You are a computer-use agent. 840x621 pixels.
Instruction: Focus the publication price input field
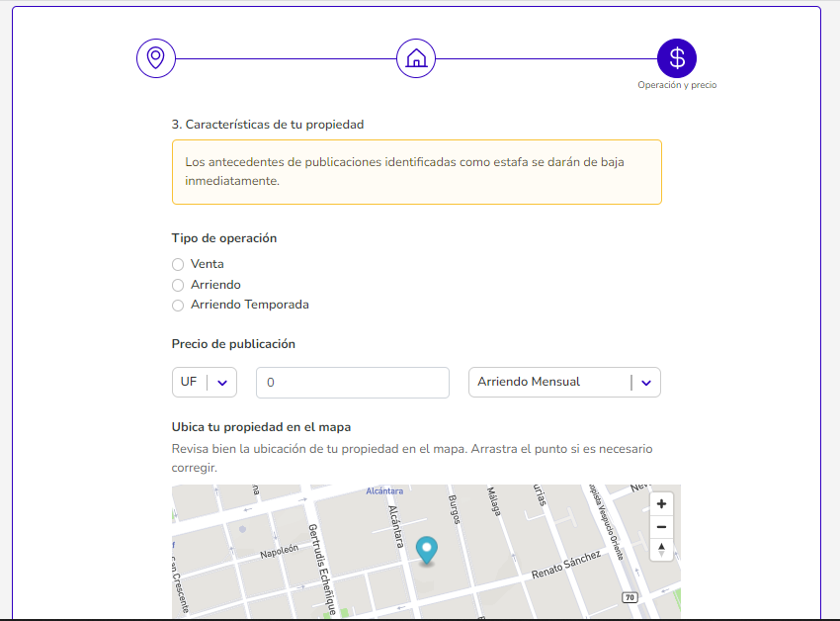tap(353, 383)
